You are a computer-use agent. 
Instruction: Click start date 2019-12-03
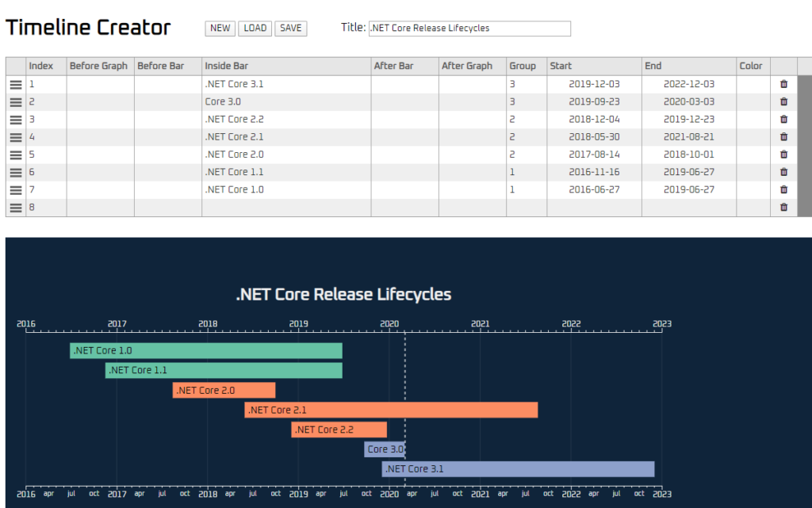594,84
